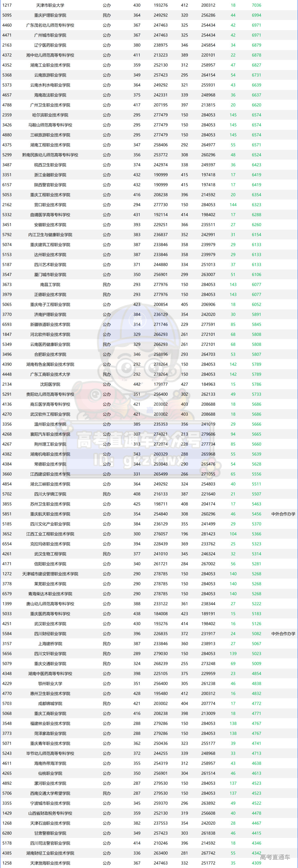
Task: Click 中外合作办学 note for 重庆航天职业技术学院
Action: [283, 514]
